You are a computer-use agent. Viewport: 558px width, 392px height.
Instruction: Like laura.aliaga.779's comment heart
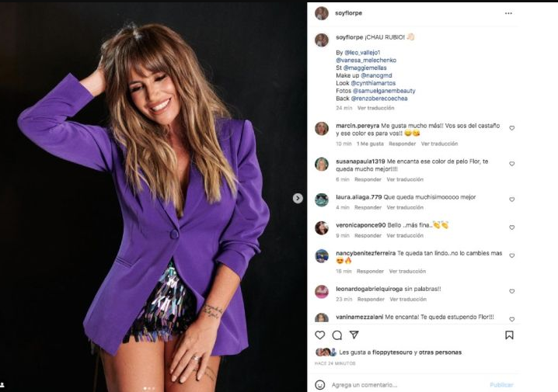coord(511,199)
